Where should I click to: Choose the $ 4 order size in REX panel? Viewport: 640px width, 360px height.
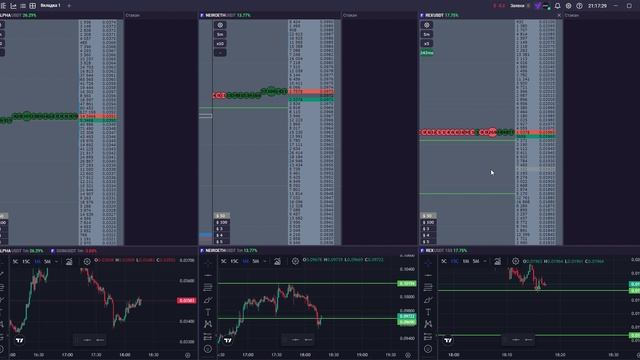(x=428, y=236)
